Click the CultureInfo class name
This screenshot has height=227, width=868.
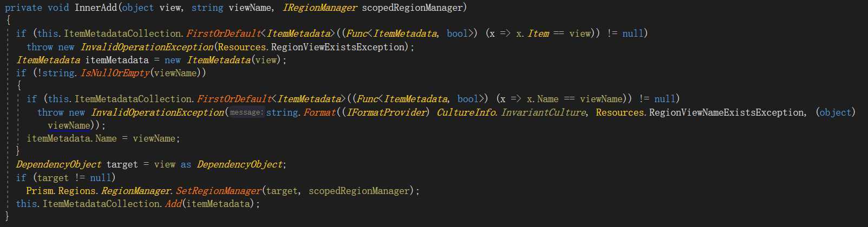(x=466, y=112)
